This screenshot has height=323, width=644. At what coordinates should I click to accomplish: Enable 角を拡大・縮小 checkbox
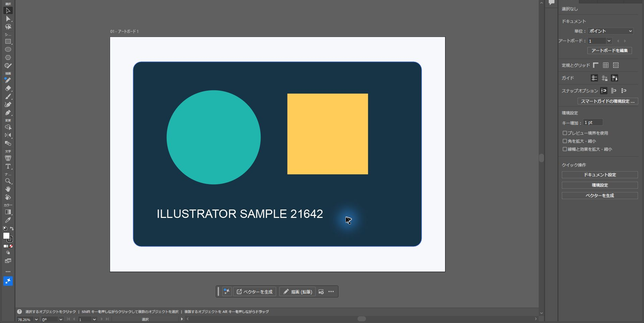(565, 141)
